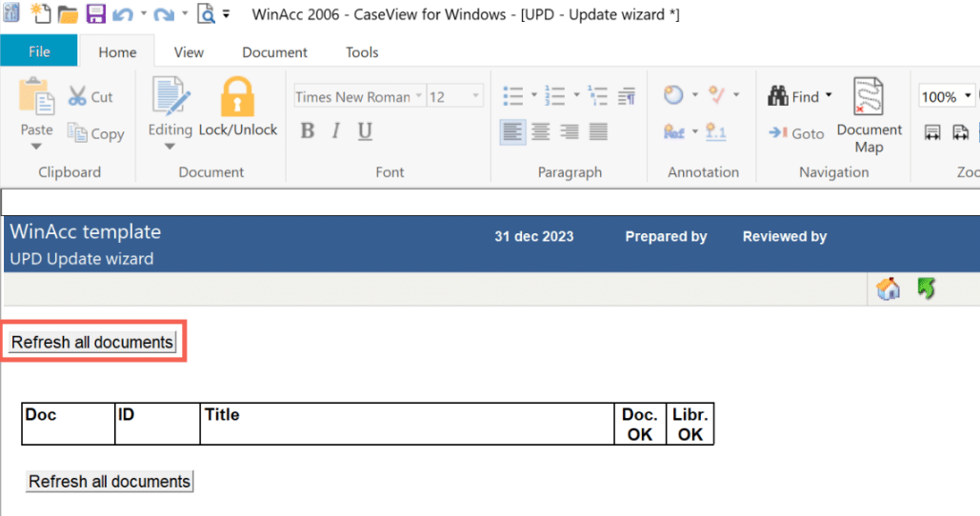980x516 pixels.
Task: Switch to the View ribbon tab
Action: tap(189, 52)
